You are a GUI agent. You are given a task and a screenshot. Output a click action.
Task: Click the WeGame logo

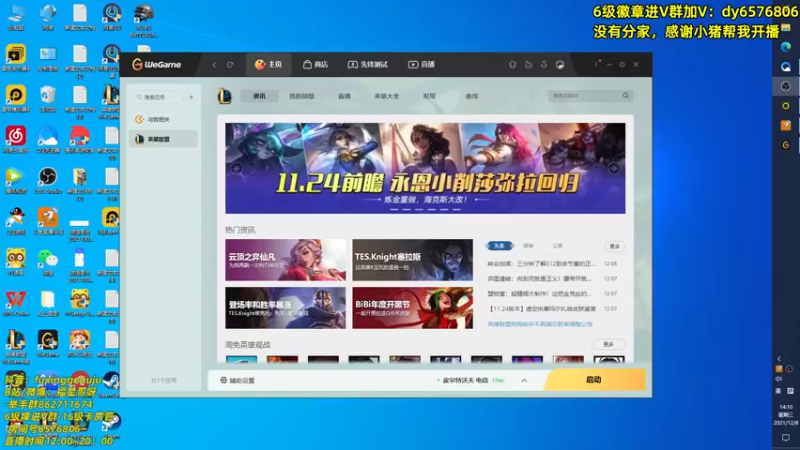pos(157,65)
